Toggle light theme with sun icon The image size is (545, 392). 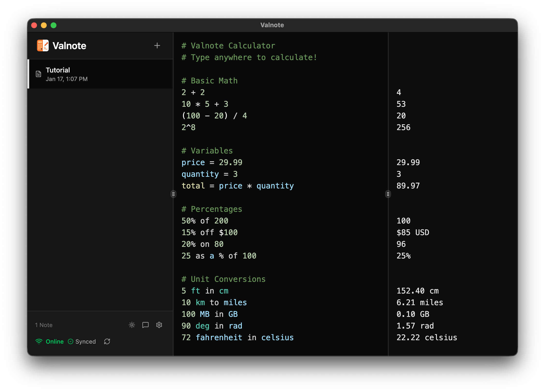[132, 325]
